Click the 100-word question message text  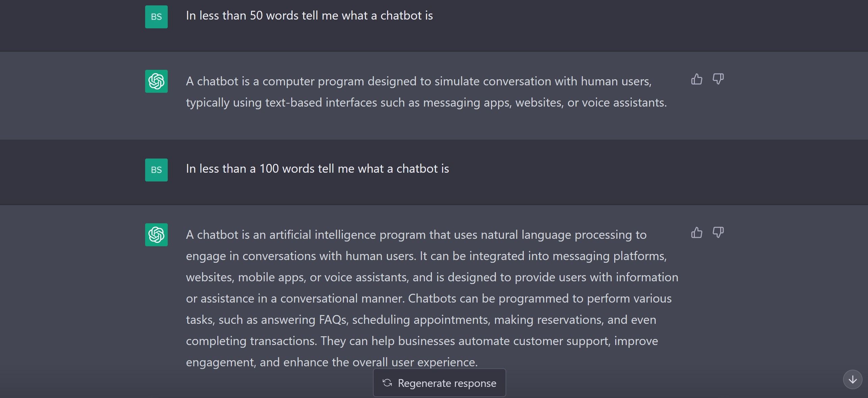click(317, 169)
